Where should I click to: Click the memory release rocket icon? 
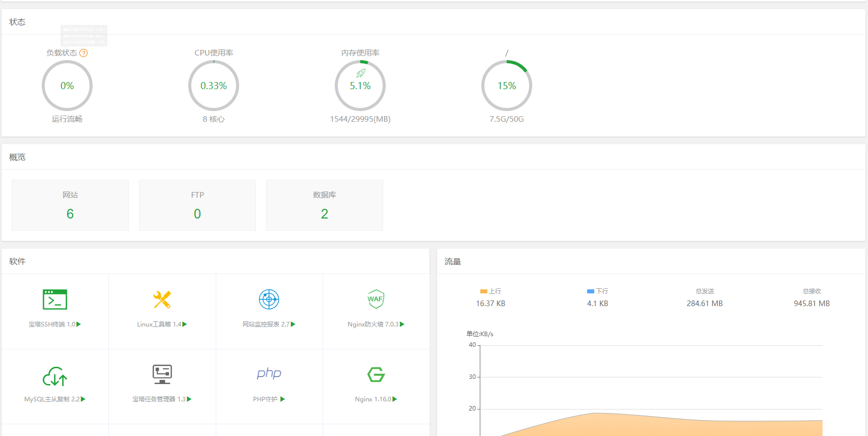(x=361, y=73)
